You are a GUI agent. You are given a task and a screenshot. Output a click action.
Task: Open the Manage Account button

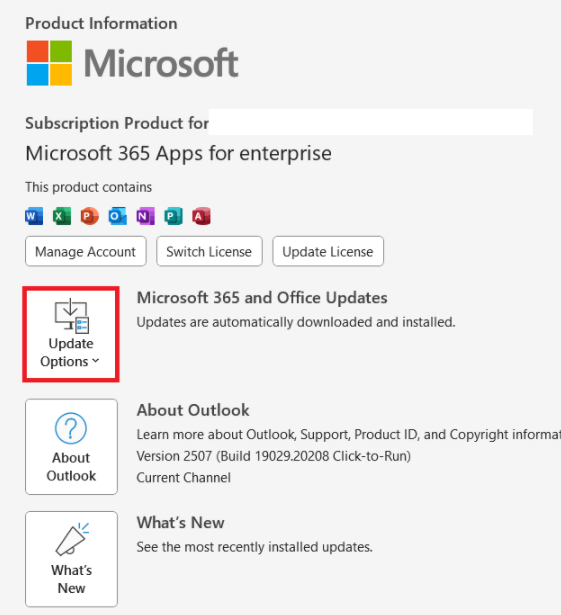(86, 251)
